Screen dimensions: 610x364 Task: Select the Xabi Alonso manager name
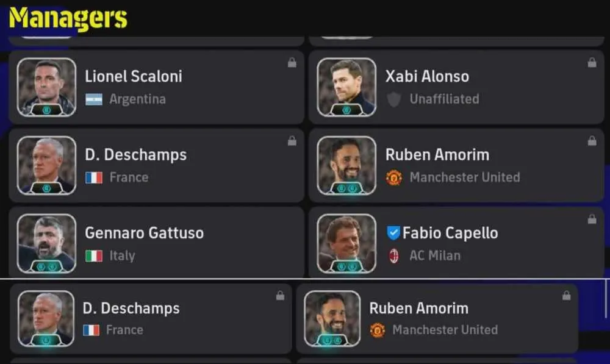point(427,77)
